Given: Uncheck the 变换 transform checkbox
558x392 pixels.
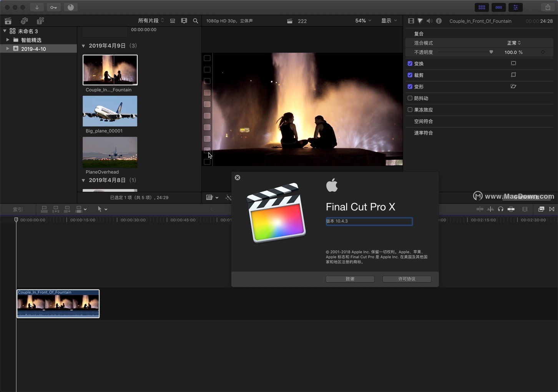Looking at the screenshot, I should 410,63.
